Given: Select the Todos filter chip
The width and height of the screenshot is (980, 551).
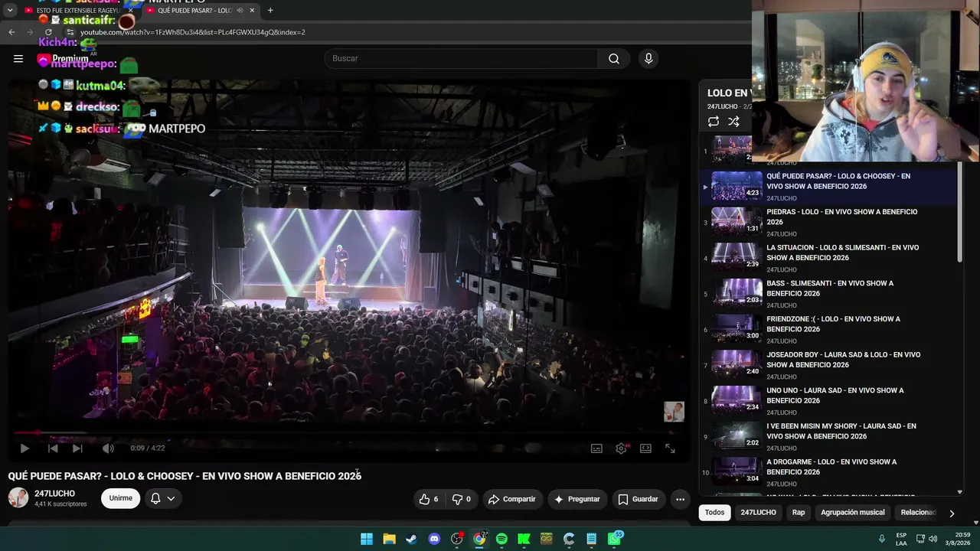Looking at the screenshot, I should [714, 513].
